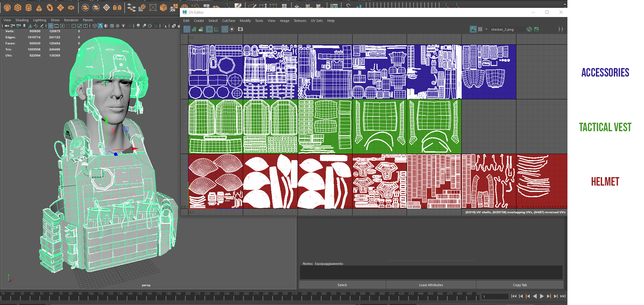Open the texture dropdown arrow beside checker icon
Viewport: 644px width, 305px height.
[x=486, y=29]
